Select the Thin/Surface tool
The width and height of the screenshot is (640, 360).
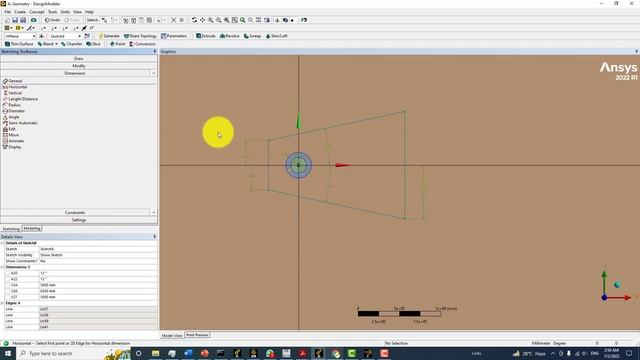pyautogui.click(x=19, y=44)
